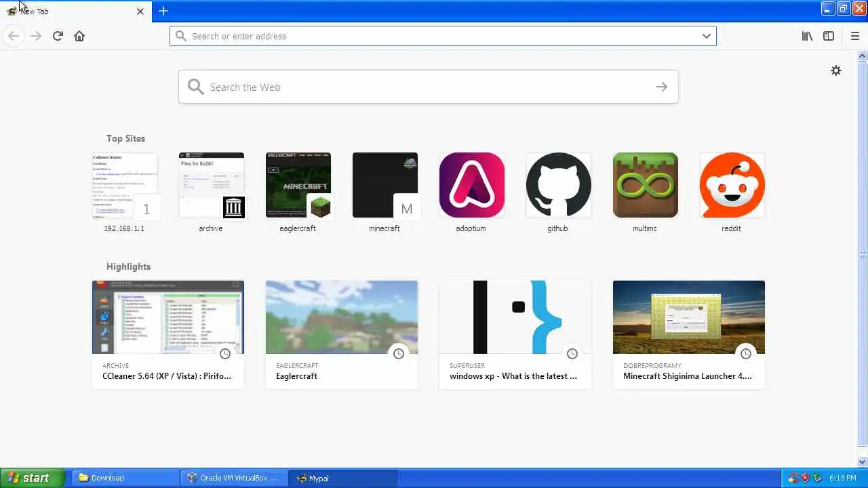This screenshot has width=868, height=488.
Task: Open Minecraft Shiginima Launcher highlight card
Action: [x=689, y=335]
